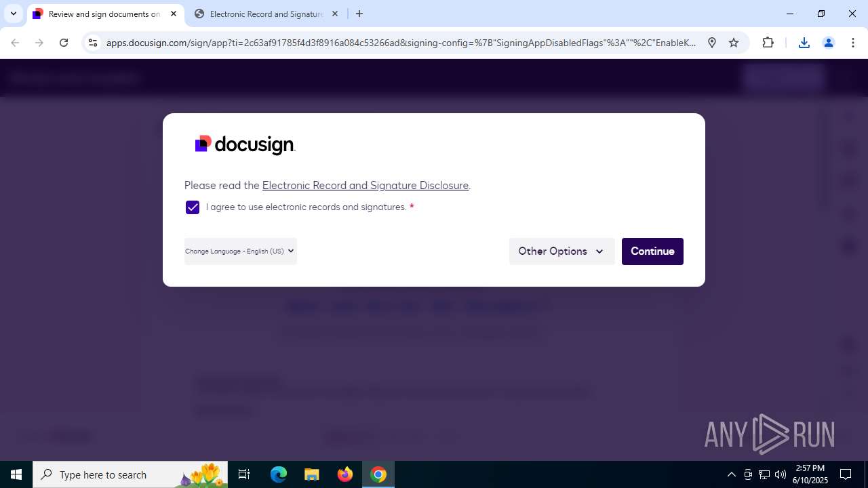Click the Docusign logo in dialog

[245, 144]
